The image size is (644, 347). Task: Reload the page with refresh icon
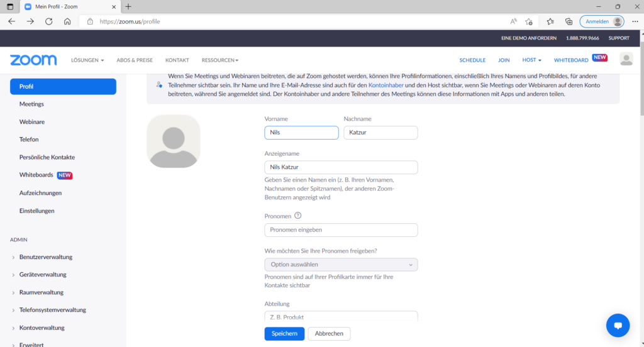49,21
